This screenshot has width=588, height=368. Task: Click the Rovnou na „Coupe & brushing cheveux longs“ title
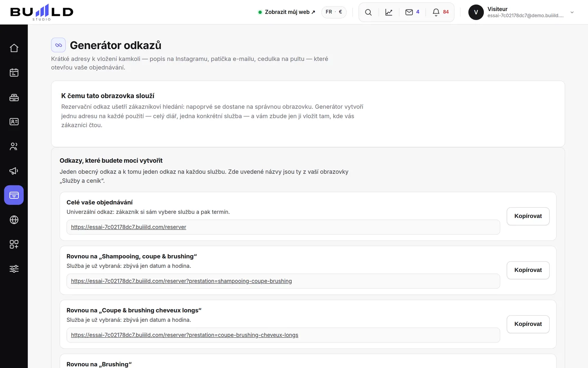tap(134, 310)
